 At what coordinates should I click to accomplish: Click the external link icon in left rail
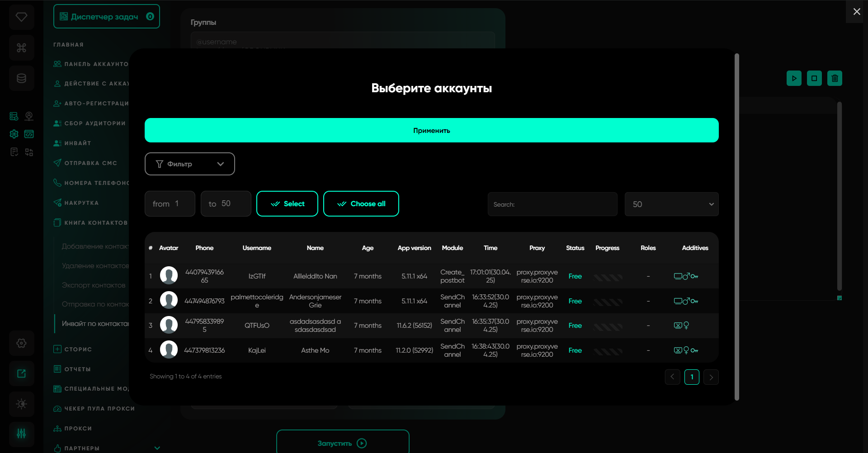pos(21,373)
